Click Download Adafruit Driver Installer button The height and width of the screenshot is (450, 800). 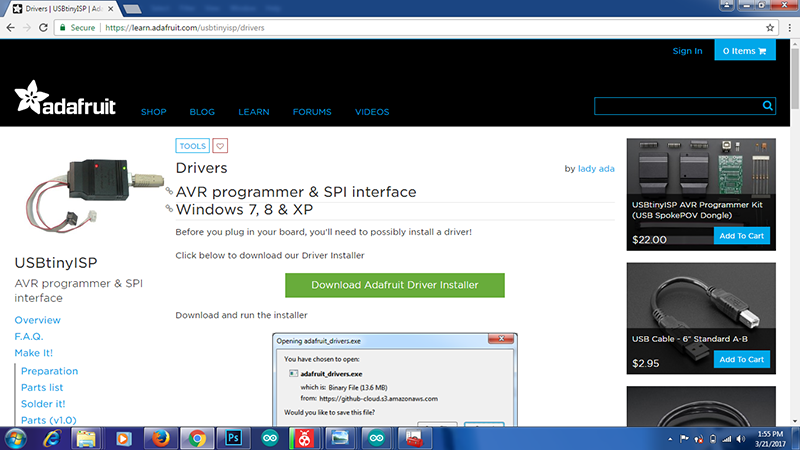(x=395, y=285)
